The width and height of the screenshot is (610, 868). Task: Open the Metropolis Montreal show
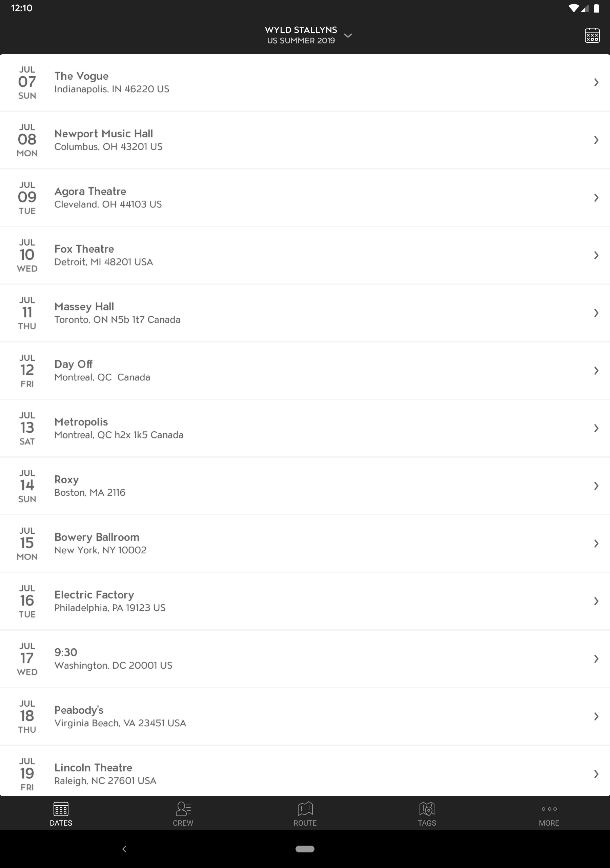305,428
